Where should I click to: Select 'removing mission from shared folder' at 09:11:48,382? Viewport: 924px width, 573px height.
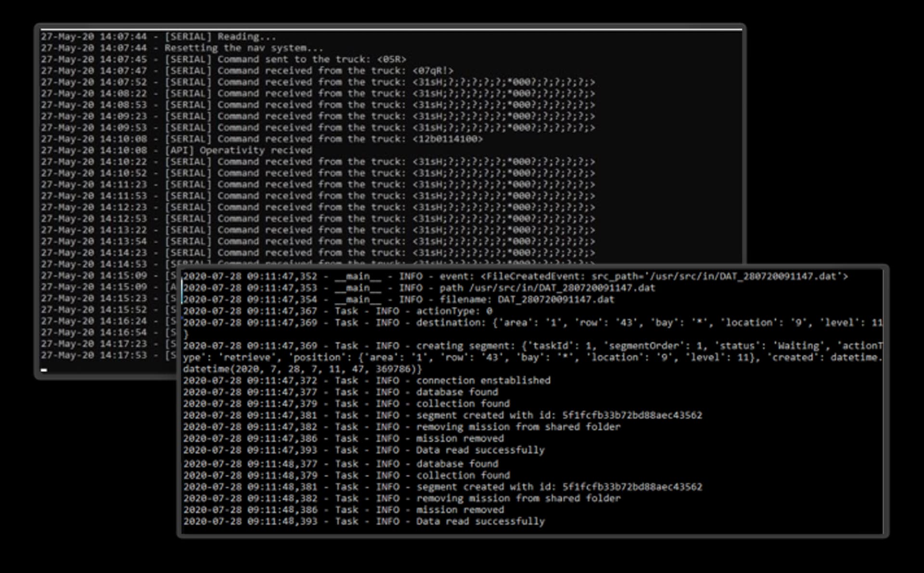point(518,498)
